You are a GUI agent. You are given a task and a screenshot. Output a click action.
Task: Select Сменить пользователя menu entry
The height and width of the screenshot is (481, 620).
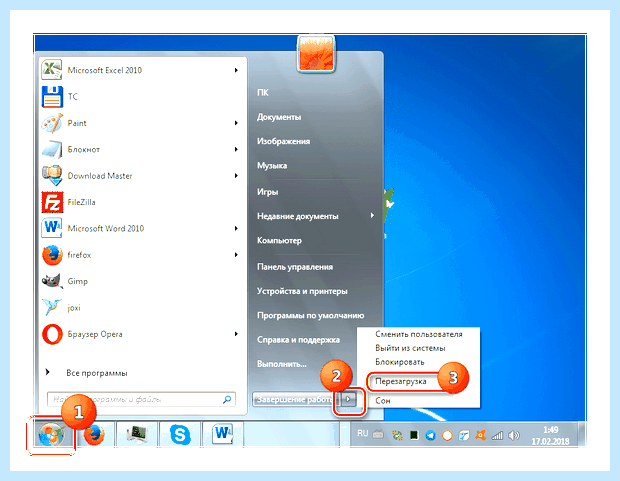pos(419,334)
